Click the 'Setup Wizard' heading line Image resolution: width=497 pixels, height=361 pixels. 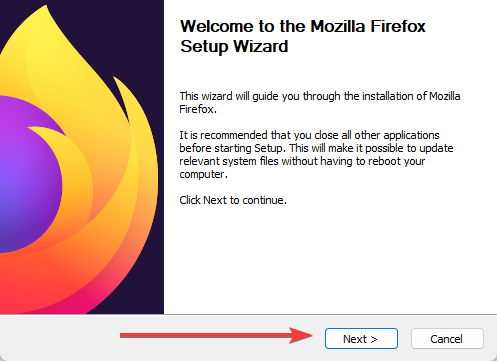(x=234, y=46)
